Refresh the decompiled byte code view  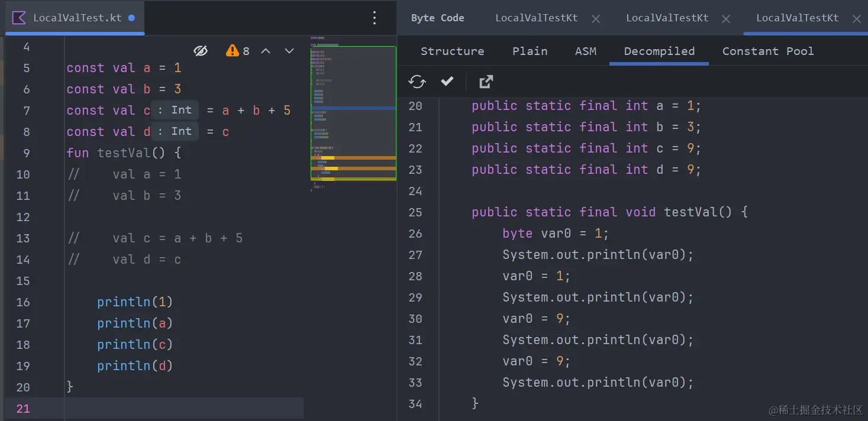(417, 82)
